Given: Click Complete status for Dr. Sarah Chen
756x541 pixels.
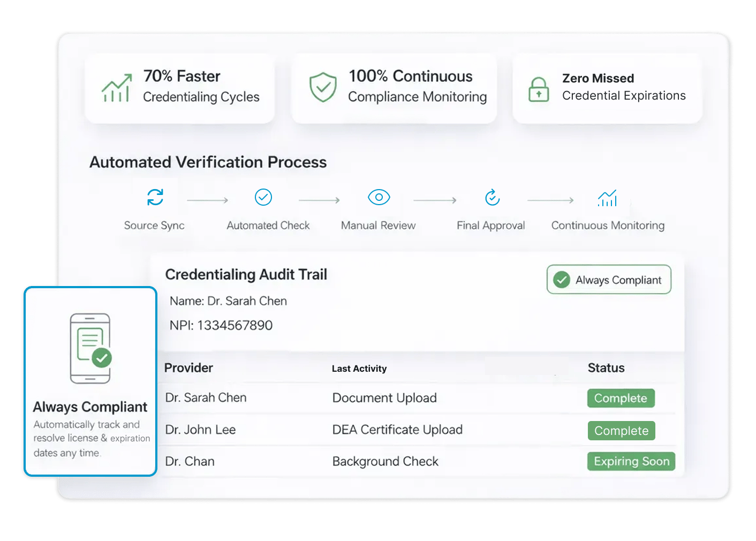Looking at the screenshot, I should point(621,398).
